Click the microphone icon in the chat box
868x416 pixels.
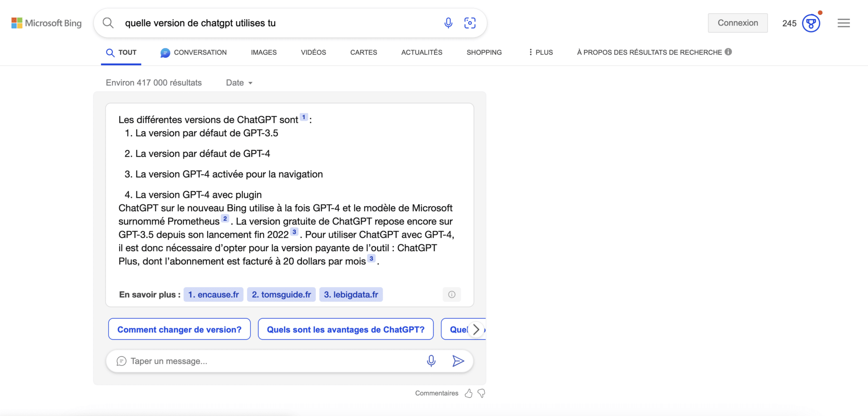point(431,361)
